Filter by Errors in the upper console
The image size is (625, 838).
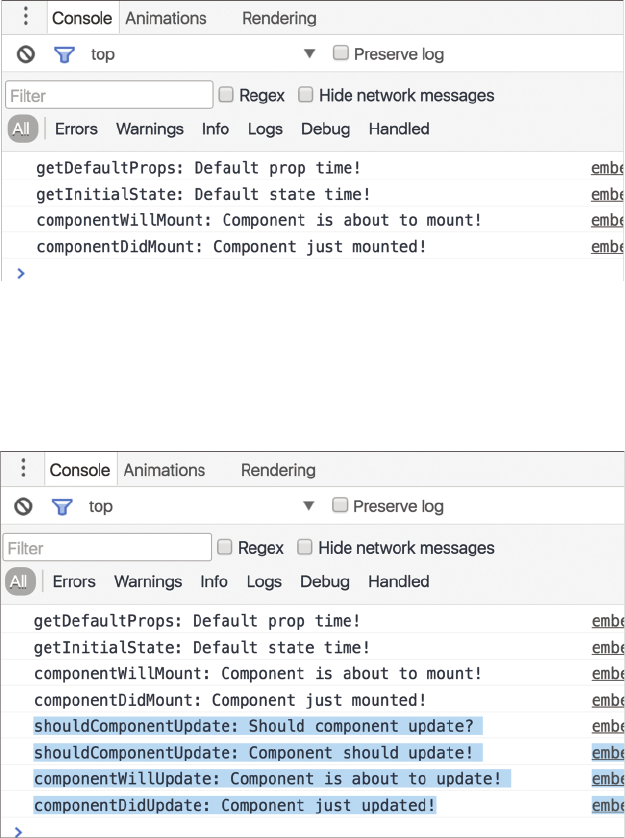76,129
